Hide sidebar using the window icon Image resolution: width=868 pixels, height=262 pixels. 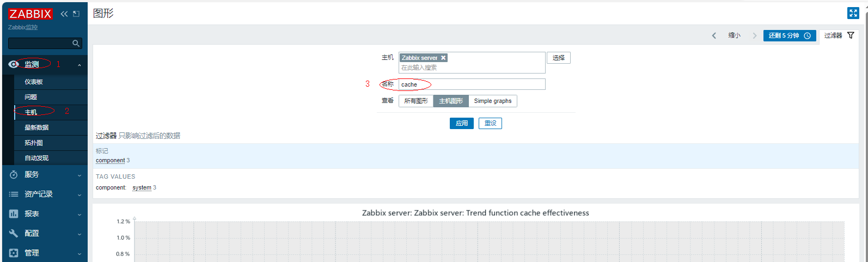coord(76,14)
